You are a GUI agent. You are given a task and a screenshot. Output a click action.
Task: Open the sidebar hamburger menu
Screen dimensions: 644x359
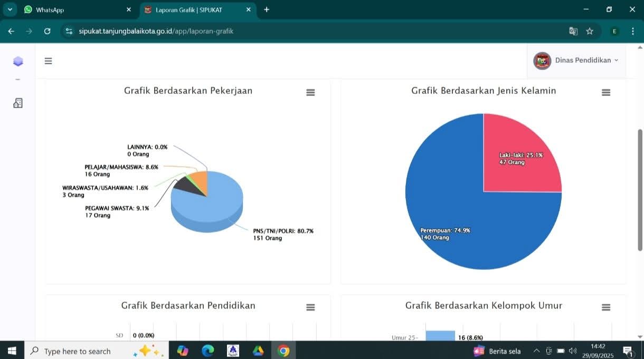pos(48,61)
